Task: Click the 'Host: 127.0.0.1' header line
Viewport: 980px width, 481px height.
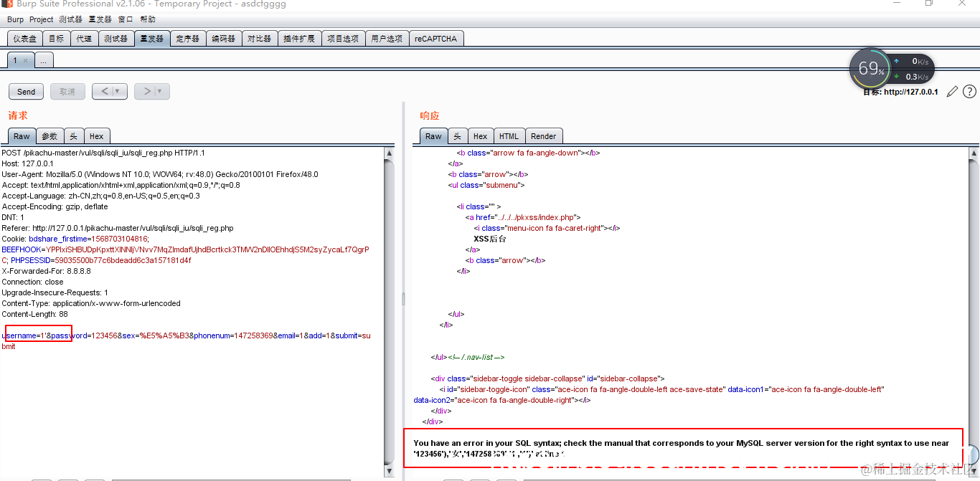Action: point(27,163)
